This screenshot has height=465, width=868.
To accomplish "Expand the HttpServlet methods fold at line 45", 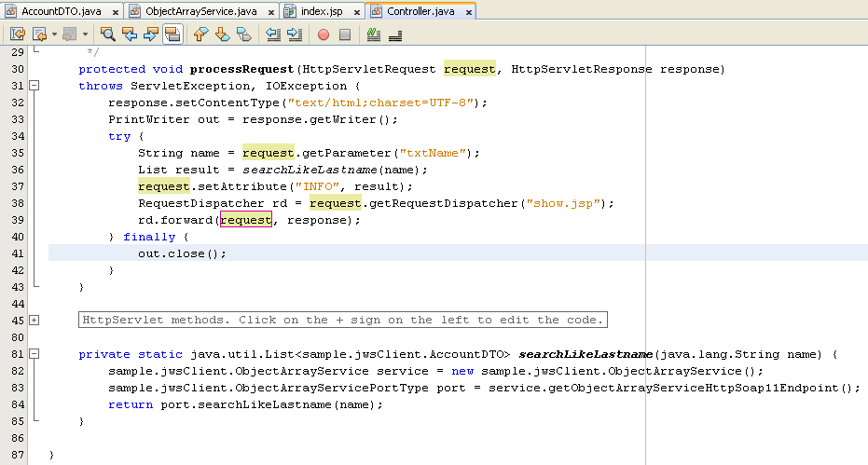I will point(34,321).
